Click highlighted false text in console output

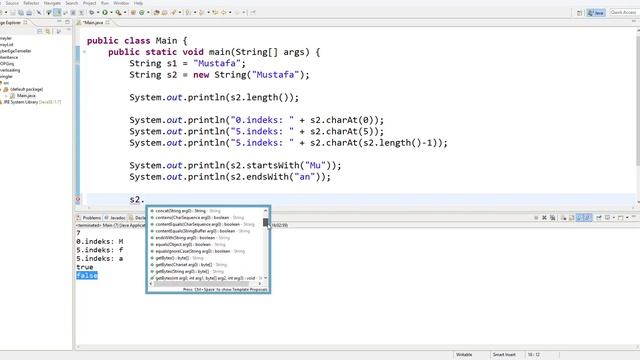tap(87, 276)
